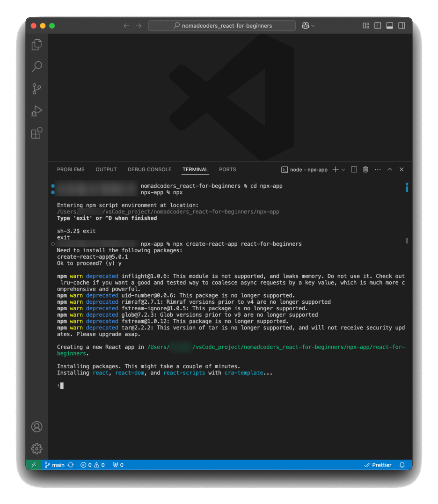Click the 'sh-3.2$ exit' line
Viewport: 438px width, 504px height.
(76, 231)
